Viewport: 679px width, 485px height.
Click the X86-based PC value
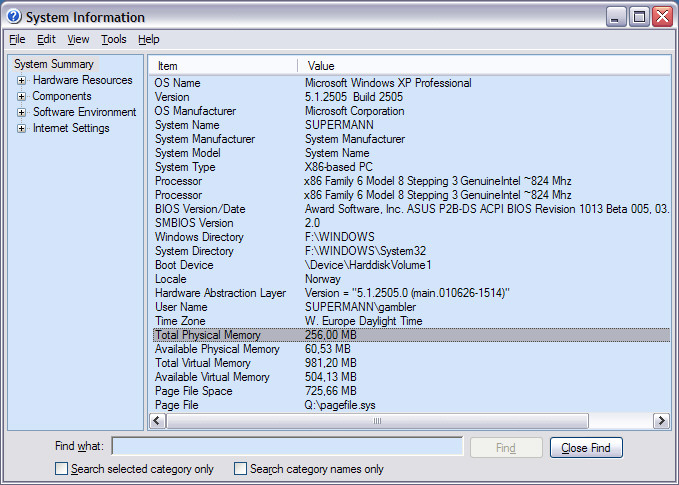tap(339, 167)
